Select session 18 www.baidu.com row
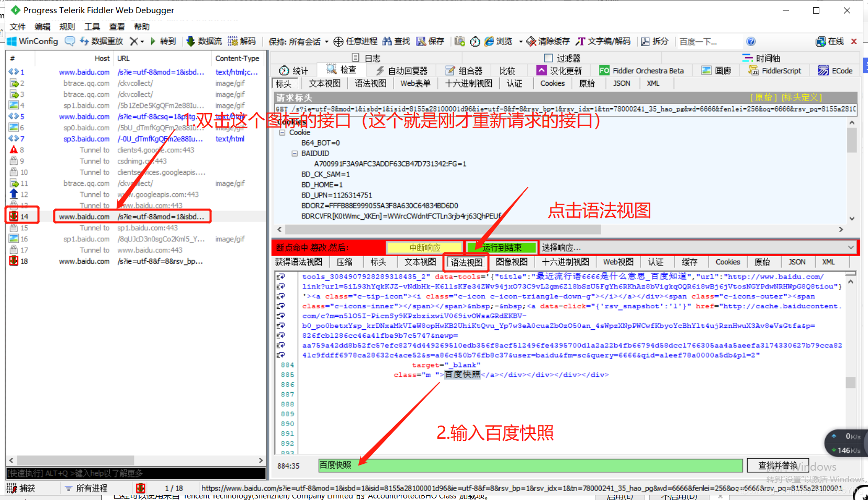Image resolution: width=868 pixels, height=500 pixels. click(136, 261)
